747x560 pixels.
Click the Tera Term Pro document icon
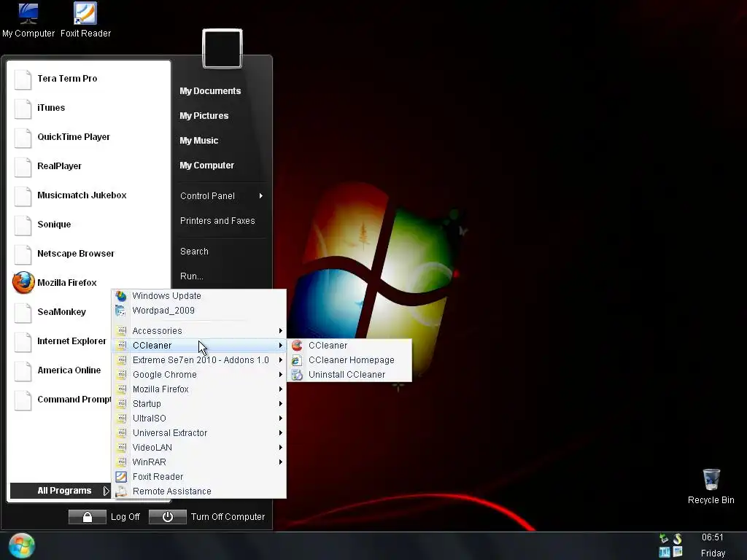(x=23, y=79)
